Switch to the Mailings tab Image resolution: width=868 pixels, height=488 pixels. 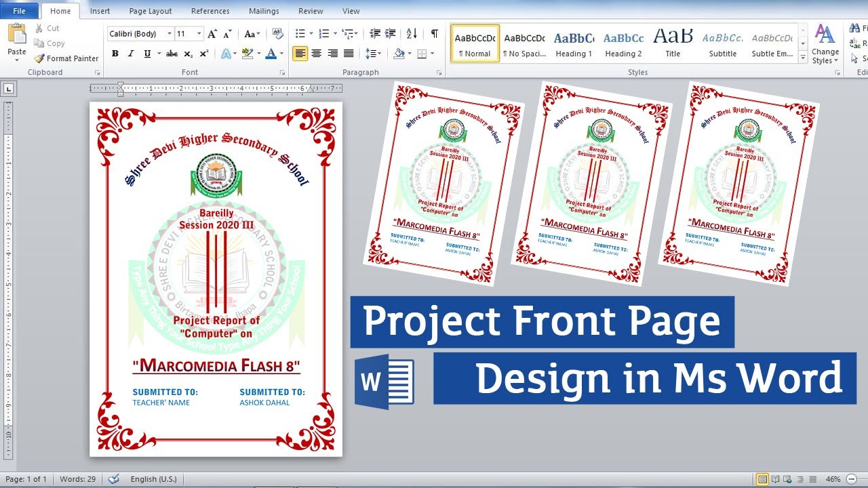point(264,11)
